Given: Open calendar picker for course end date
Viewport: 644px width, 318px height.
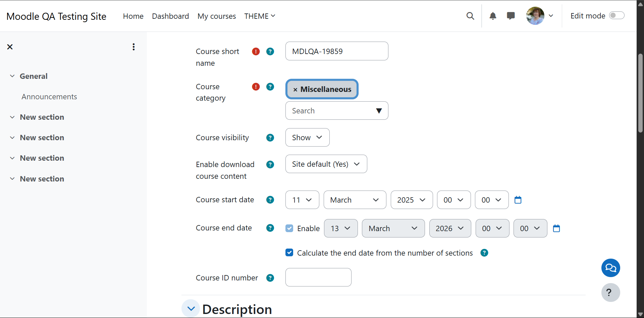Looking at the screenshot, I should coord(556,228).
